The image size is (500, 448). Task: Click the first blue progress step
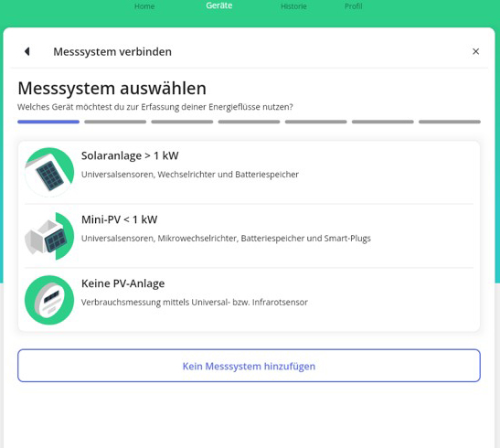point(48,122)
